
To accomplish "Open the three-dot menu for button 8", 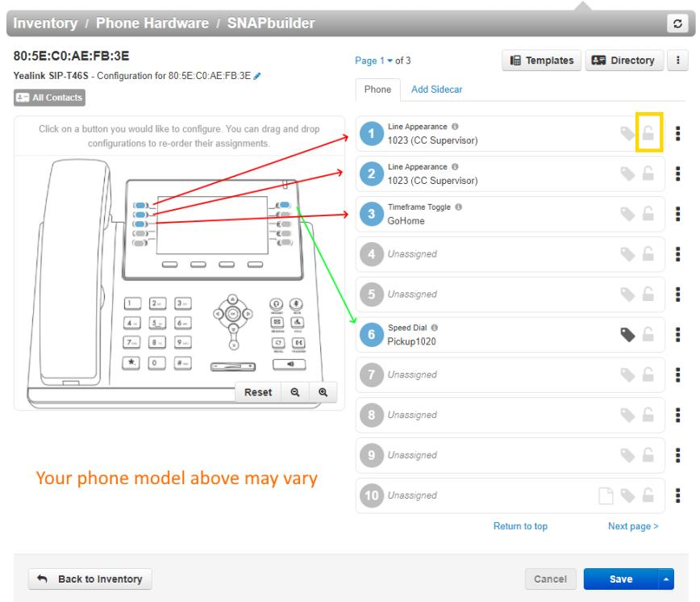I will click(x=677, y=415).
